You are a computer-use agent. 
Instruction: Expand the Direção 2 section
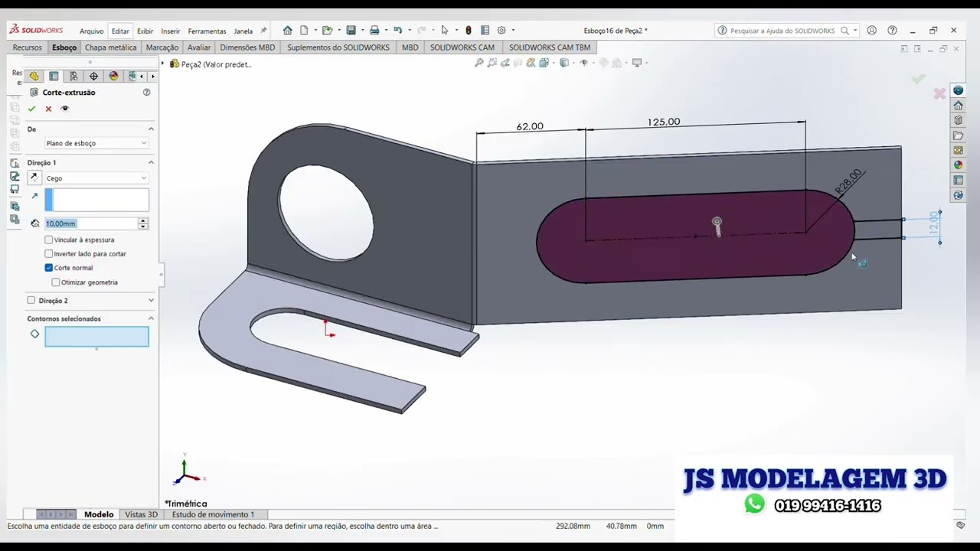pyautogui.click(x=151, y=301)
